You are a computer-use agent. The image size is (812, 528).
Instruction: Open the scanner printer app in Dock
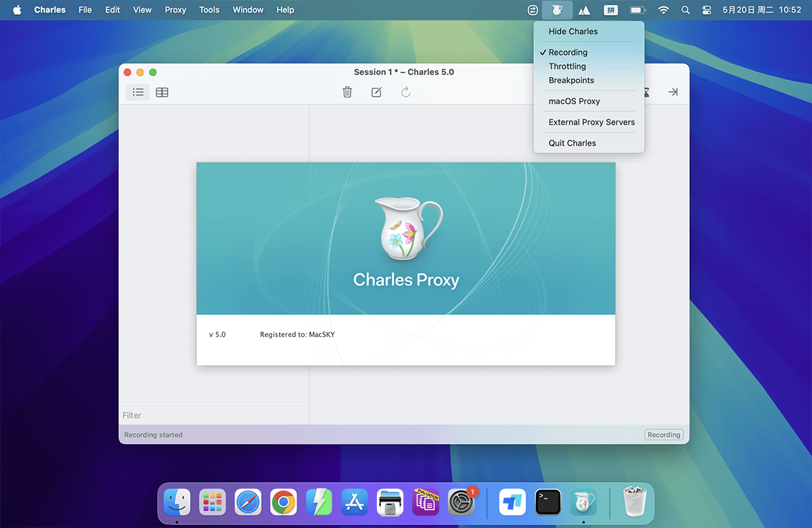(390, 502)
